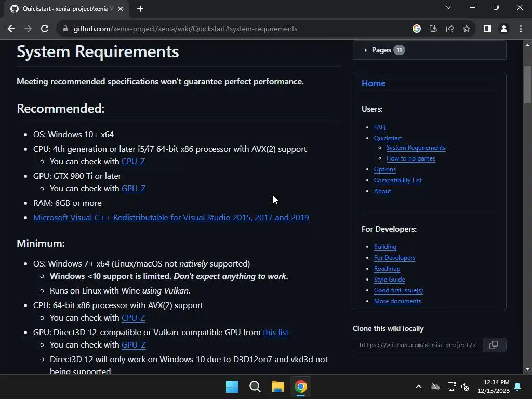The height and width of the screenshot is (399, 532).
Task: Open the Home wiki link
Action: pyautogui.click(x=374, y=83)
